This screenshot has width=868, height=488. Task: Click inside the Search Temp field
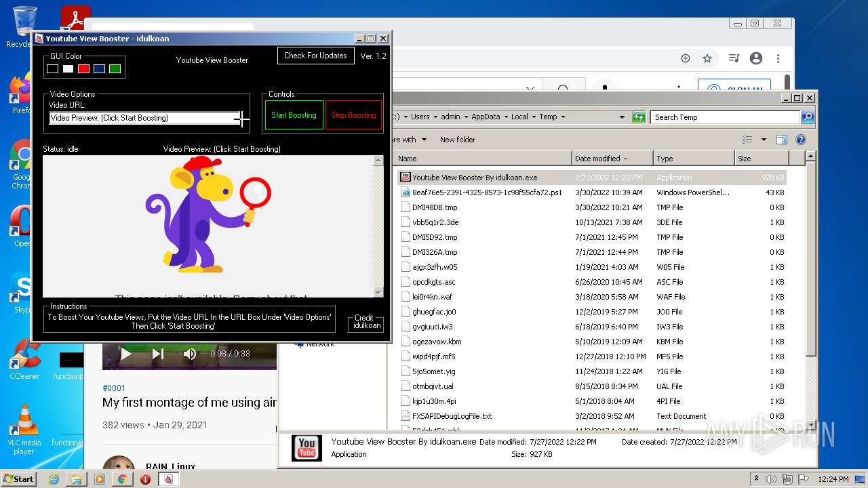pyautogui.click(x=724, y=117)
